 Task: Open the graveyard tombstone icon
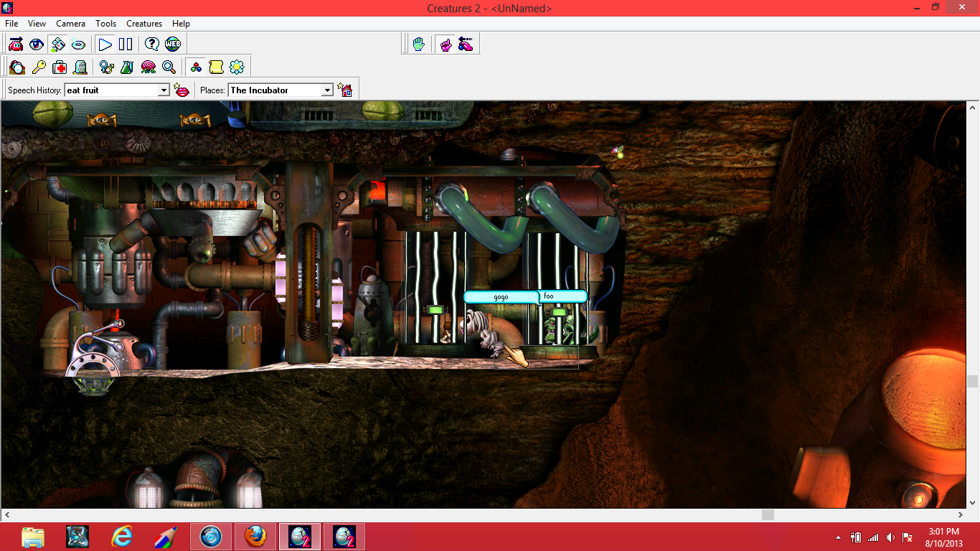click(80, 67)
